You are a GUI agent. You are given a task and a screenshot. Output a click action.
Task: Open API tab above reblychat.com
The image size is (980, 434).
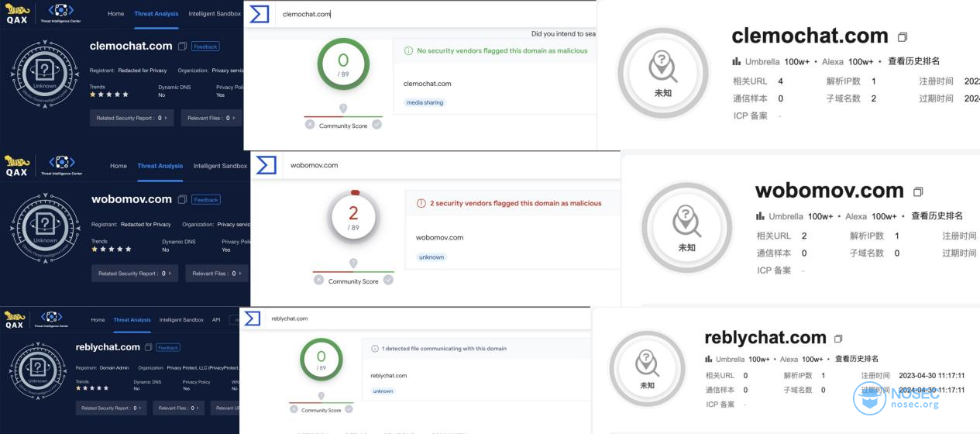click(216, 319)
